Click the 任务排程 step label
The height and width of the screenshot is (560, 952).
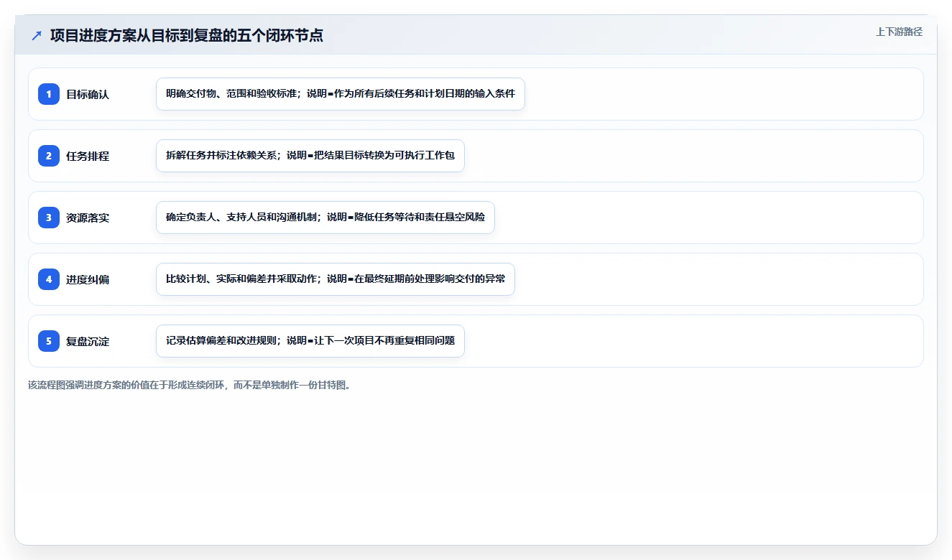(88, 156)
